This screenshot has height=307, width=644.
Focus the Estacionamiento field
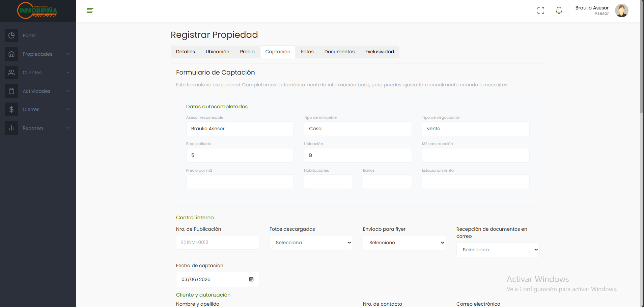tap(476, 182)
